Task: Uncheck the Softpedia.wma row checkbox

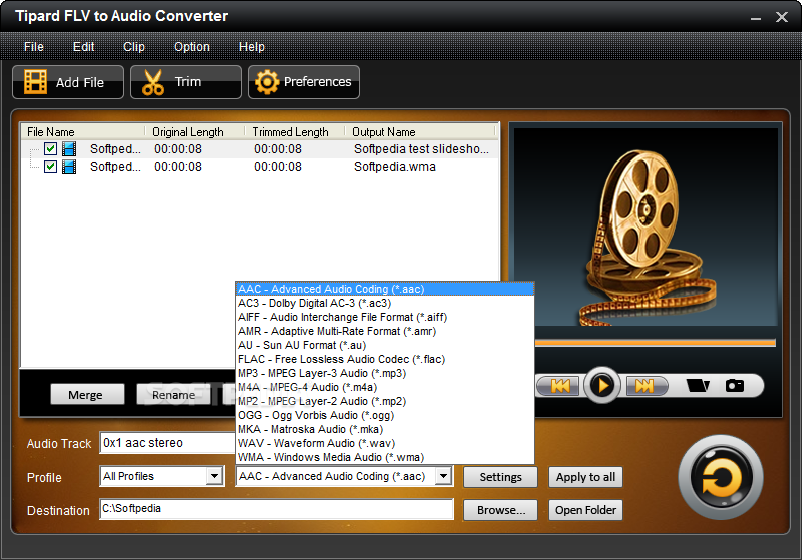Action: pos(50,167)
